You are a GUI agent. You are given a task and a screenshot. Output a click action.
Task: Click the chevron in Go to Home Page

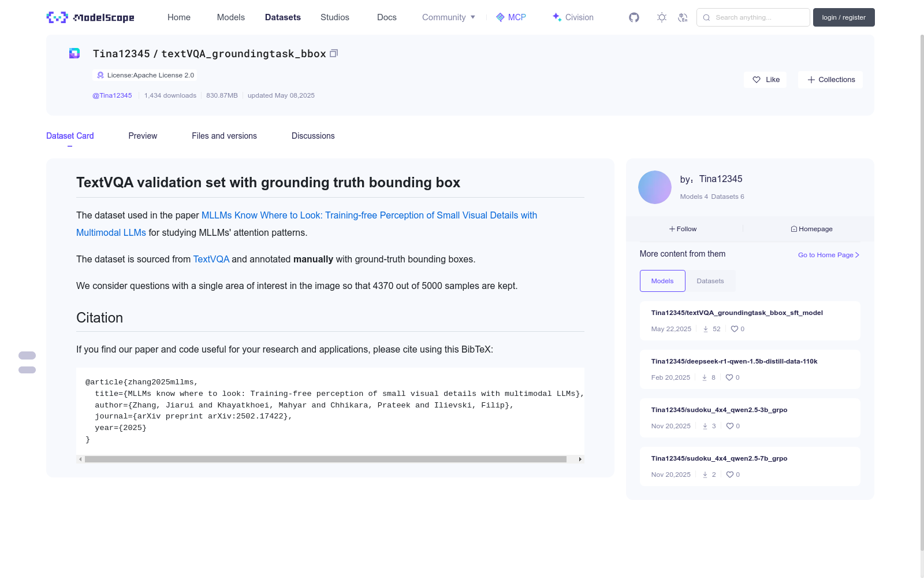[x=858, y=255]
